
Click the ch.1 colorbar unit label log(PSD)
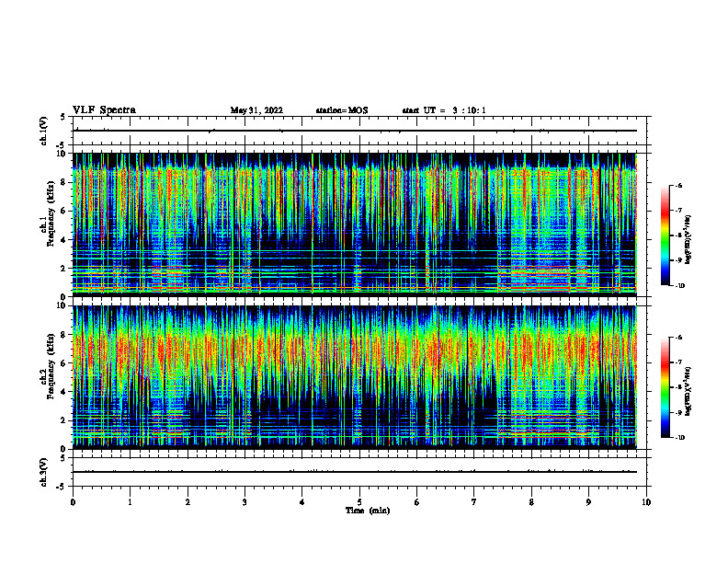688,239
